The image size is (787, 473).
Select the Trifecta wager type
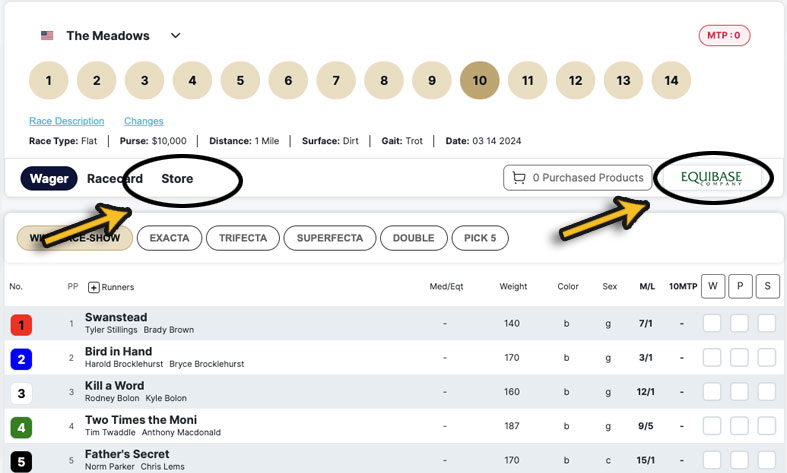click(x=243, y=238)
